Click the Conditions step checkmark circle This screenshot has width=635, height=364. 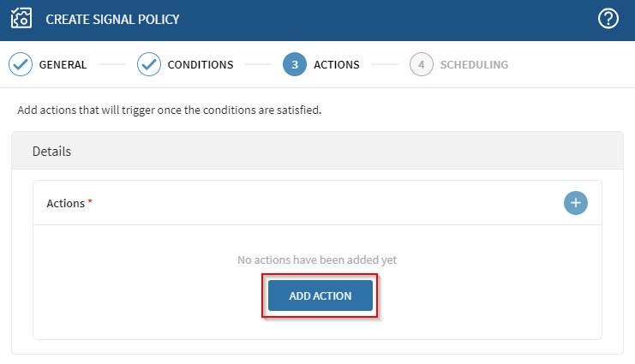pyautogui.click(x=149, y=64)
